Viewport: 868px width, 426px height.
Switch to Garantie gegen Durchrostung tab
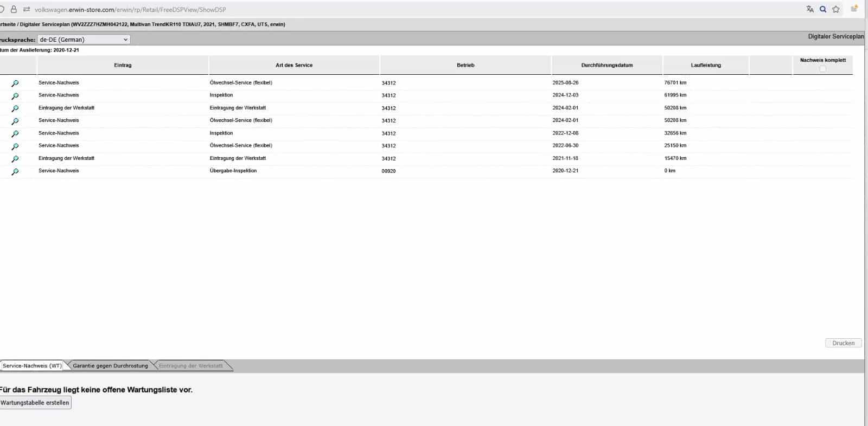click(110, 366)
